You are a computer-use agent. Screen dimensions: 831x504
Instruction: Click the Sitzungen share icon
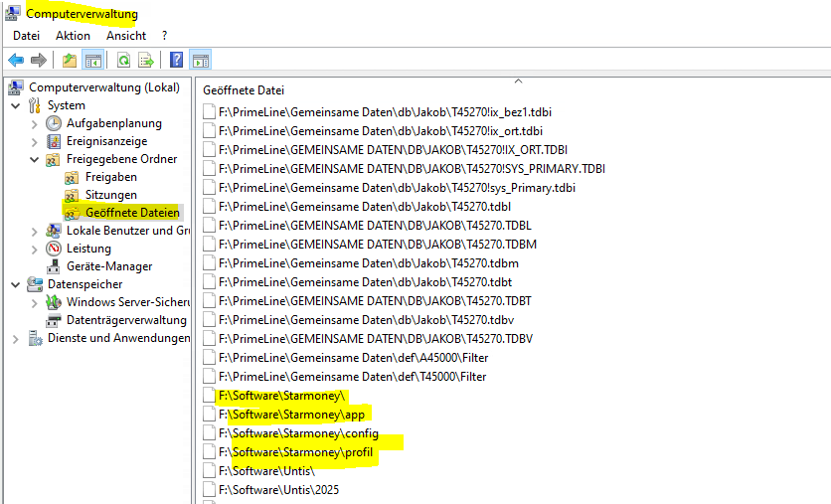tap(72, 196)
